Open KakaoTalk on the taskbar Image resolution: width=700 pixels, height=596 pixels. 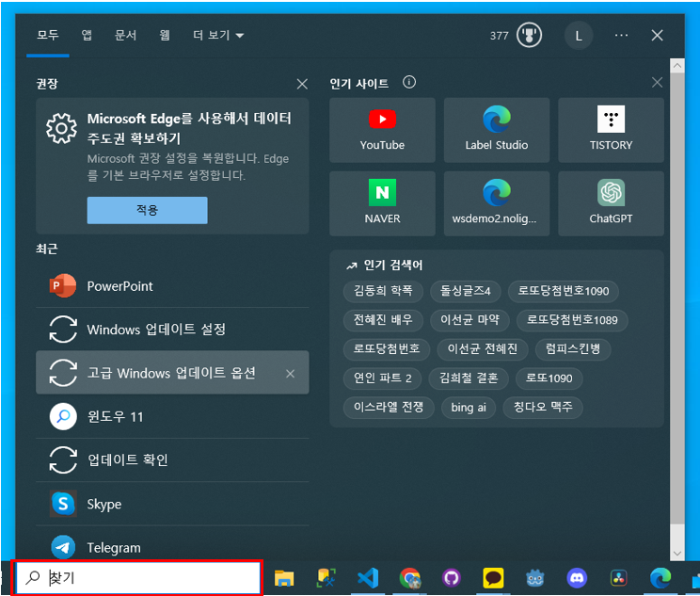click(x=493, y=578)
